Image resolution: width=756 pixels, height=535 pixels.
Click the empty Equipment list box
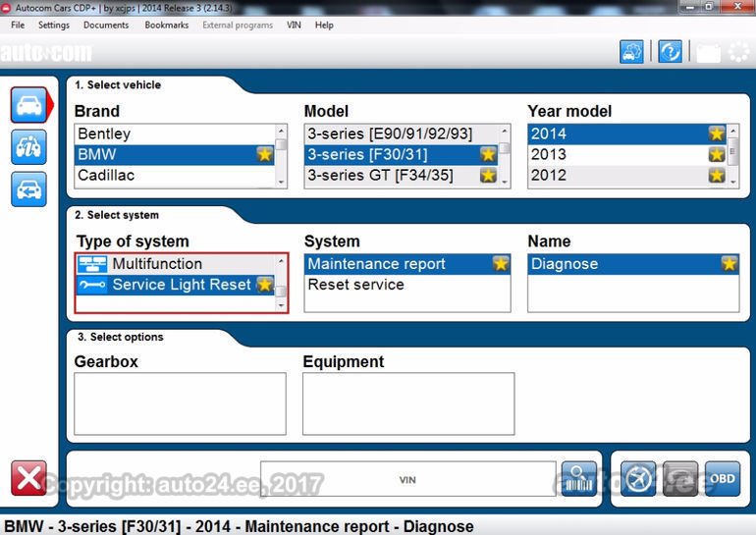click(x=408, y=403)
